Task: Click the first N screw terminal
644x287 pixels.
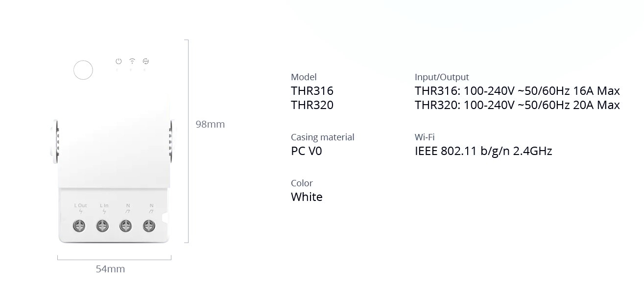Action: (x=126, y=225)
